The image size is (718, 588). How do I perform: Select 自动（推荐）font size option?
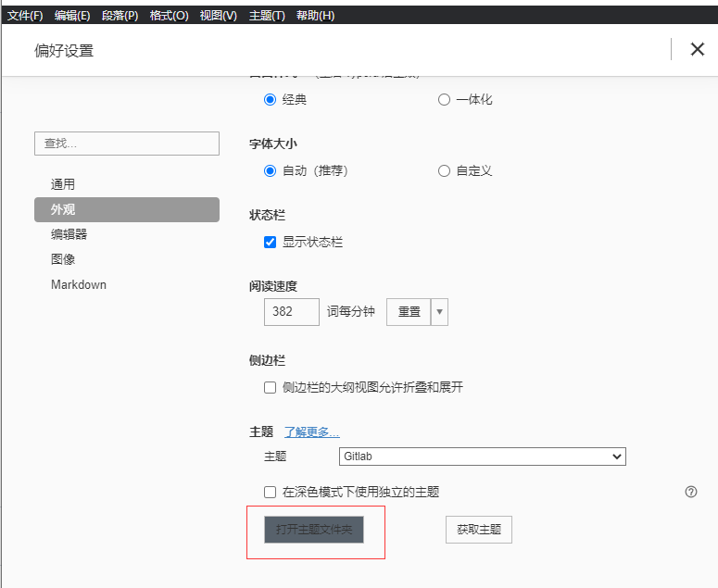tap(271, 170)
